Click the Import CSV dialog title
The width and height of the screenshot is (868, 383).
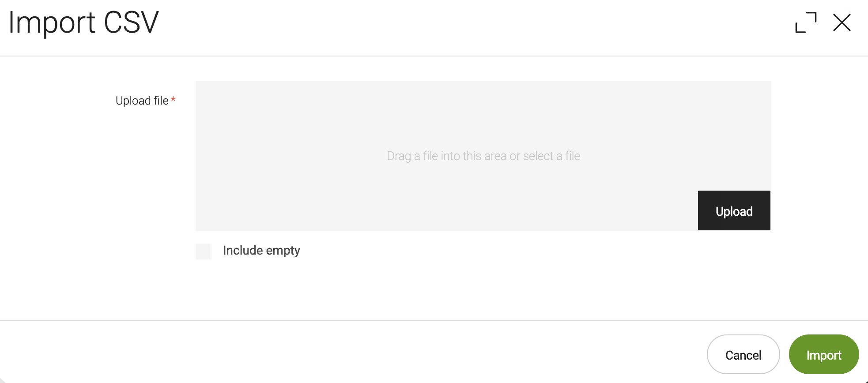[83, 23]
